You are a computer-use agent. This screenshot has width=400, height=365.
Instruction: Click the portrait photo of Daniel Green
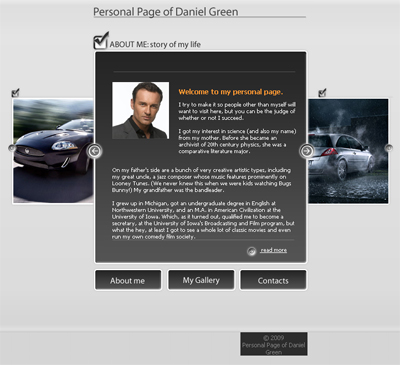141,110
